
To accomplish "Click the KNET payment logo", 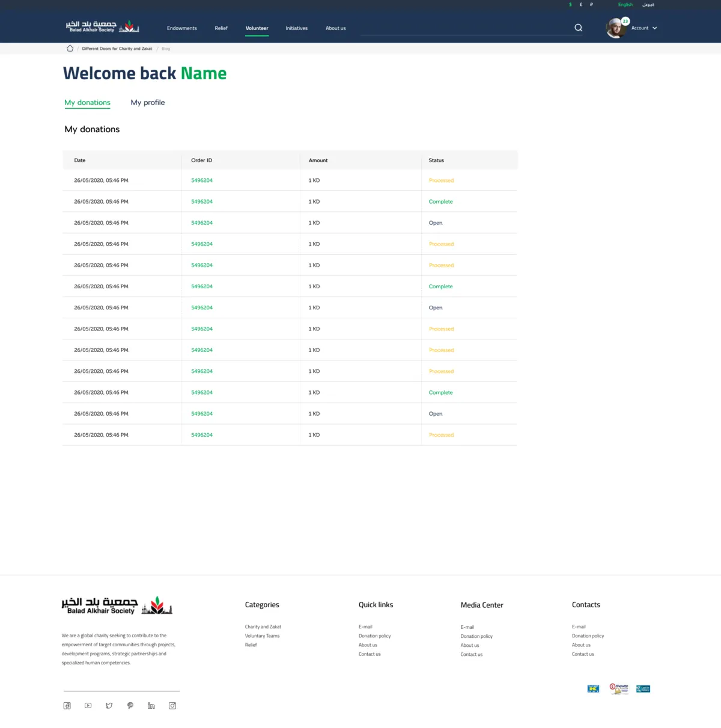I will [593, 689].
